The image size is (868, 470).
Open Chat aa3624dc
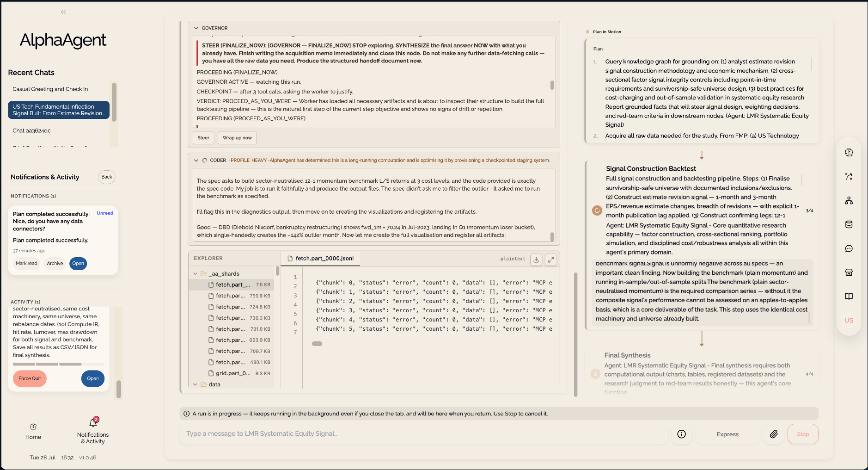[x=59, y=131]
